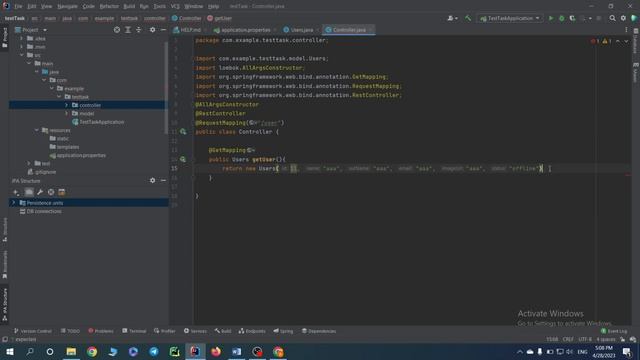Run the TestTaskApplication with the green play icon

(x=551, y=18)
